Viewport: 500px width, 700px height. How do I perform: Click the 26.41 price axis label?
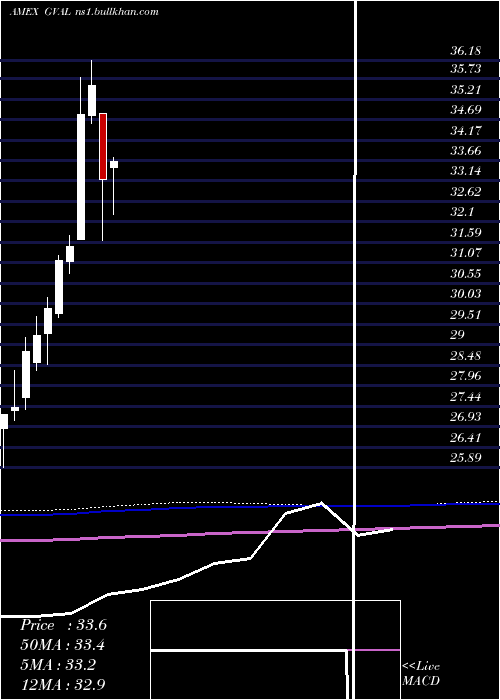pyautogui.click(x=465, y=438)
